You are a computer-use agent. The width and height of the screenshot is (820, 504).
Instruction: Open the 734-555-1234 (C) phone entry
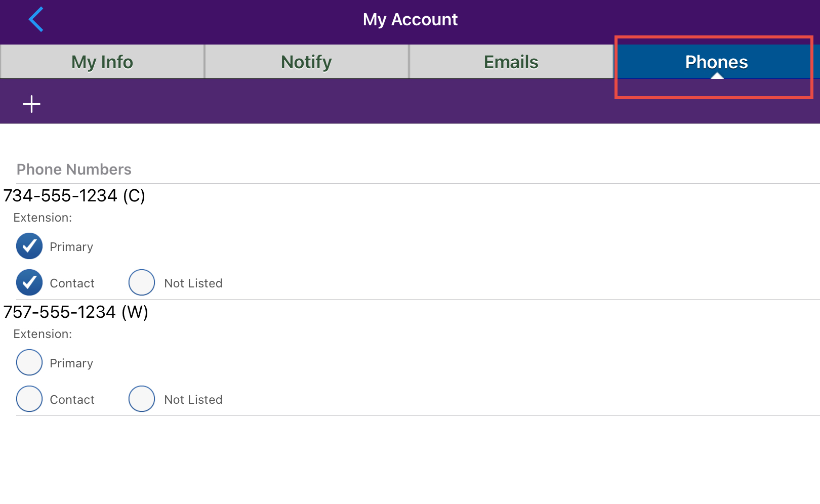[74, 196]
